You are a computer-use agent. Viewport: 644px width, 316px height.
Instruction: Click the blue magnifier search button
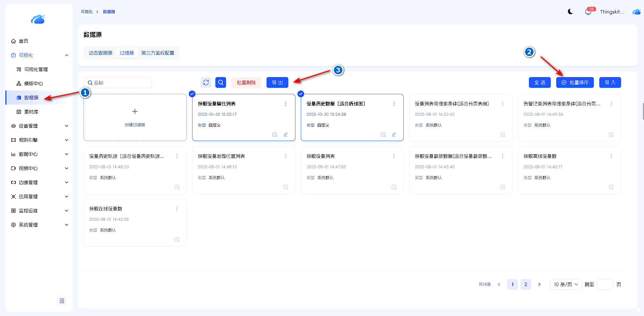coord(221,82)
